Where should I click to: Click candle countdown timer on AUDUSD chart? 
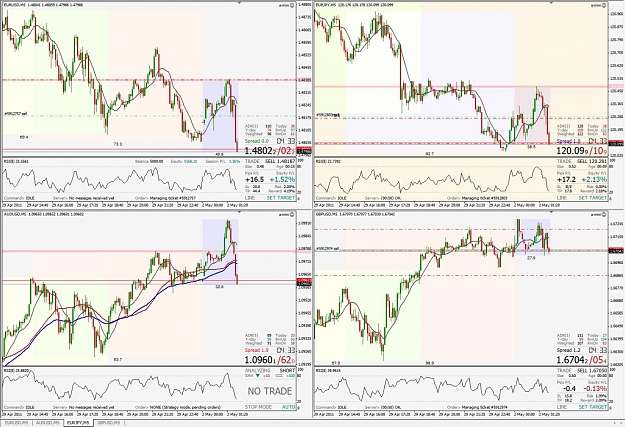[286, 350]
